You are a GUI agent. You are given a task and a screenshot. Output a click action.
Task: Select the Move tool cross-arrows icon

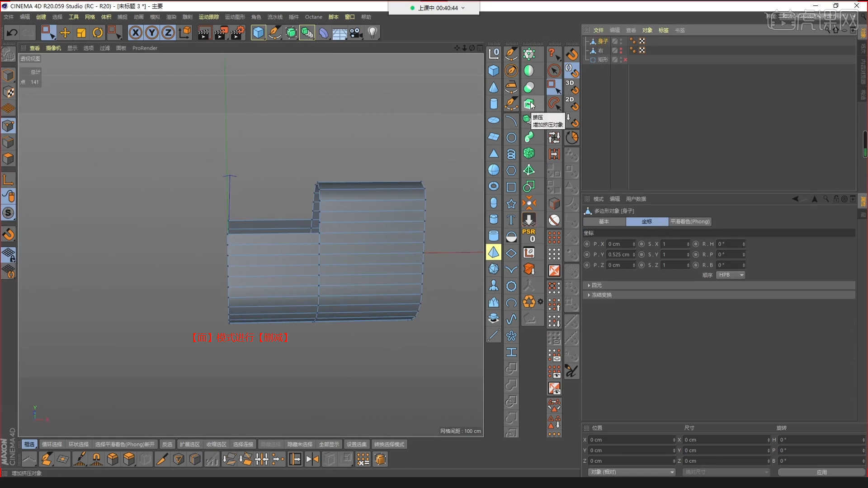[65, 33]
